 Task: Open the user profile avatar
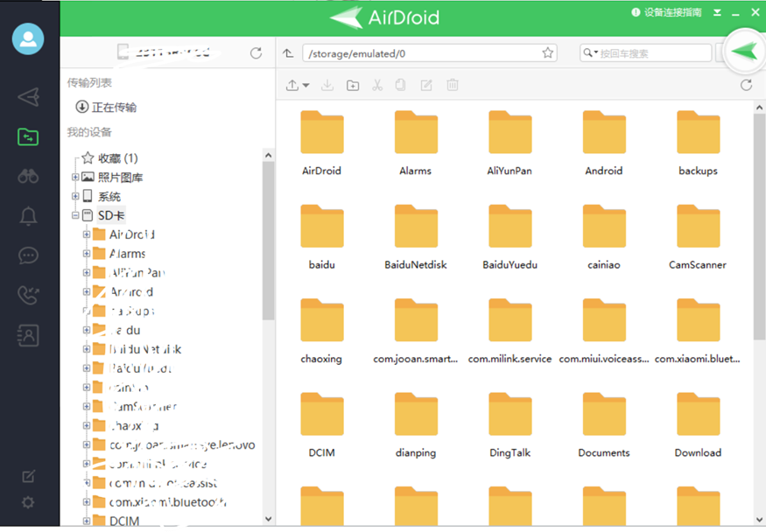coord(28,39)
